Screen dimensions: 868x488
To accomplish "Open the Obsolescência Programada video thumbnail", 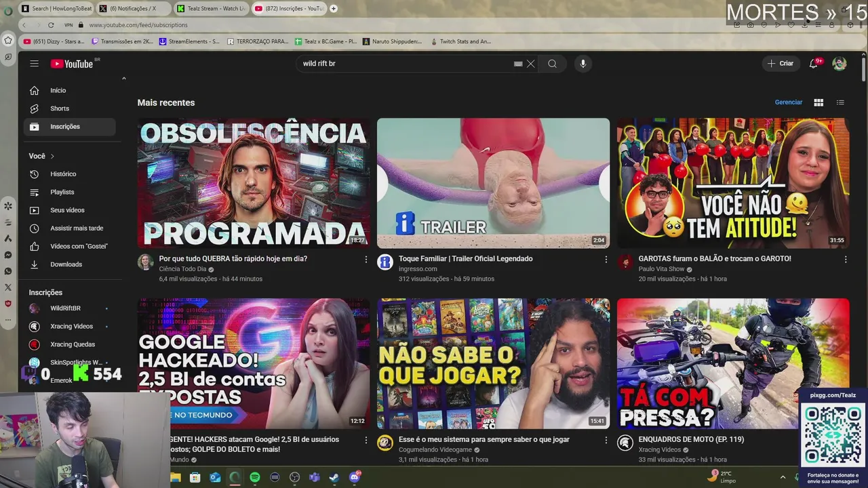I will [254, 183].
